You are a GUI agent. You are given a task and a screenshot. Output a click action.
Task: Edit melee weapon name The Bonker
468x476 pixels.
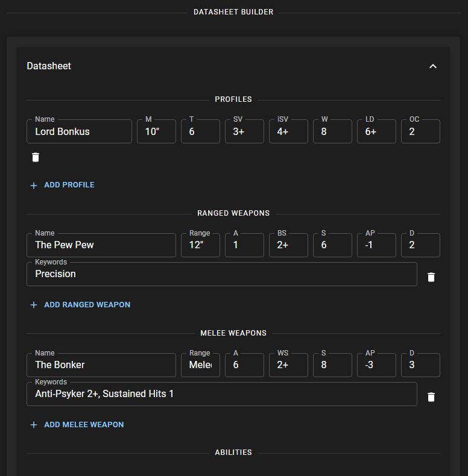click(x=101, y=365)
